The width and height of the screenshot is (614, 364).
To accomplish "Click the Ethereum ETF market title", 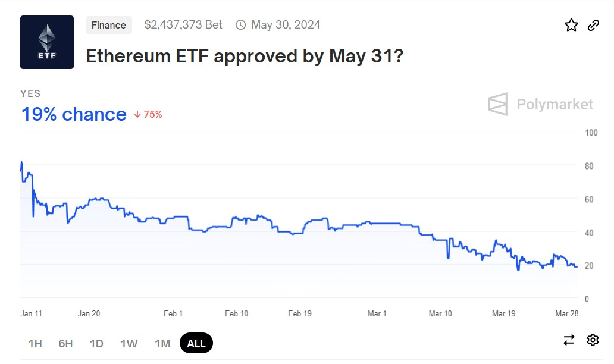I will point(244,56).
